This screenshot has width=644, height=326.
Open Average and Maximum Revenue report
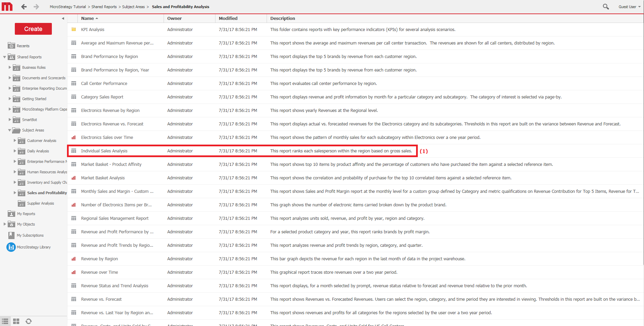tap(117, 43)
